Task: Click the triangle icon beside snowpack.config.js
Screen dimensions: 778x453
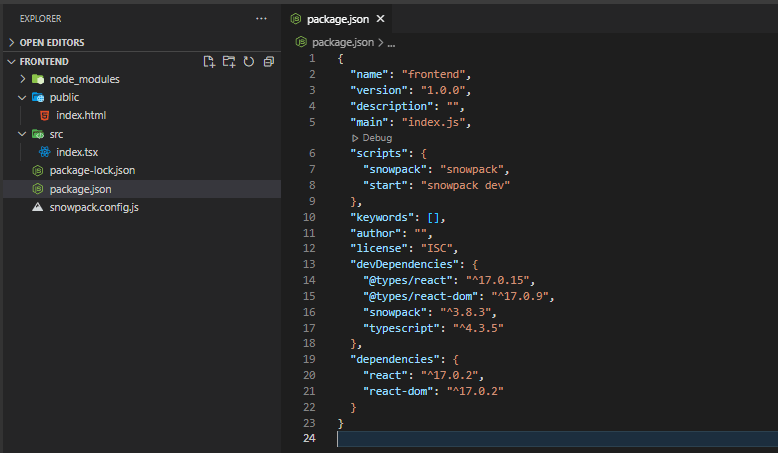Action: pos(38,207)
